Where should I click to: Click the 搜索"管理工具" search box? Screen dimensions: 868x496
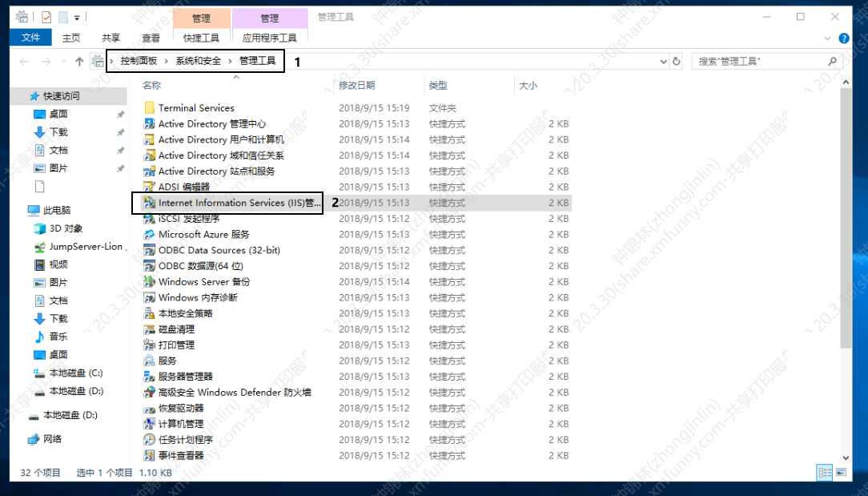[x=761, y=62]
